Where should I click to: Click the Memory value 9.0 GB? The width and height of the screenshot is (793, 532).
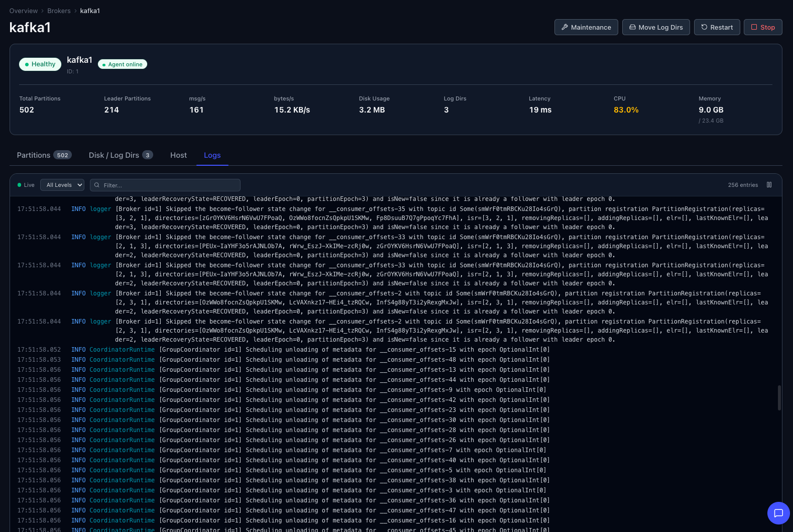tap(711, 110)
